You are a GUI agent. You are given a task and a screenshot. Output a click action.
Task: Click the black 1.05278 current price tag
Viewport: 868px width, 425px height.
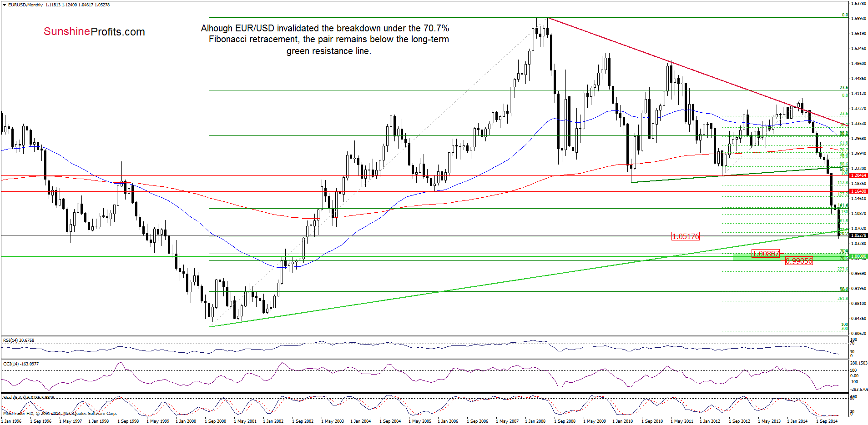[858, 235]
